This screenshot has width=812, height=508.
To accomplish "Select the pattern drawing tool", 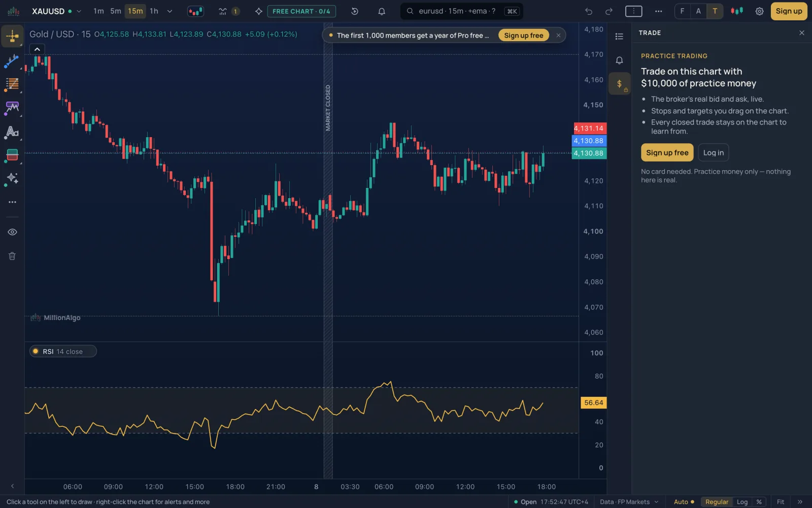I will 12,107.
